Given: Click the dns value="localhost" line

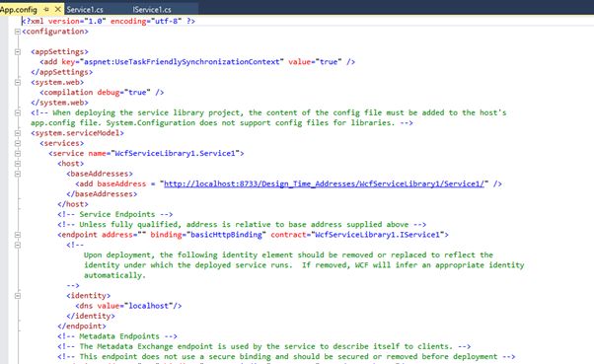Looking at the screenshot, I should click(128, 306).
